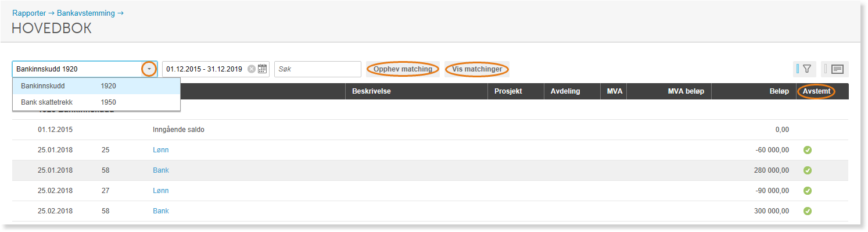868x232 pixels.
Task: Click green checkmark on the -60 000,00 row
Action: point(807,150)
